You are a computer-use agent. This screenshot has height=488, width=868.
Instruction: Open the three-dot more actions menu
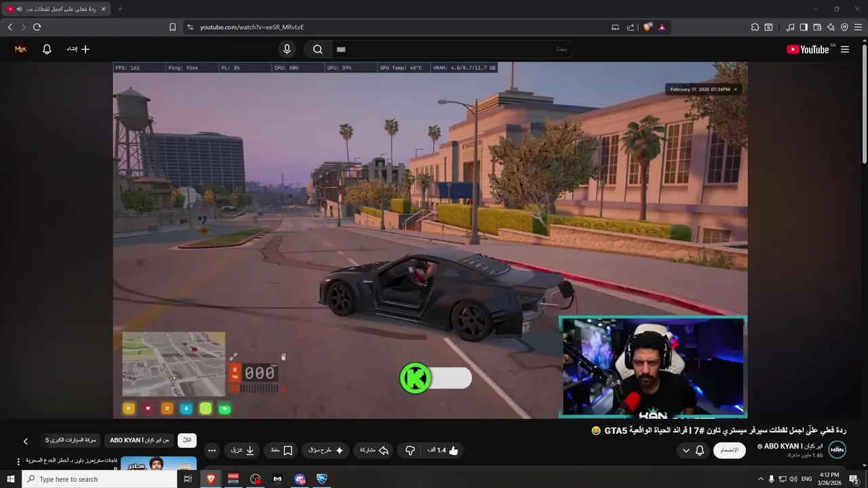212,450
